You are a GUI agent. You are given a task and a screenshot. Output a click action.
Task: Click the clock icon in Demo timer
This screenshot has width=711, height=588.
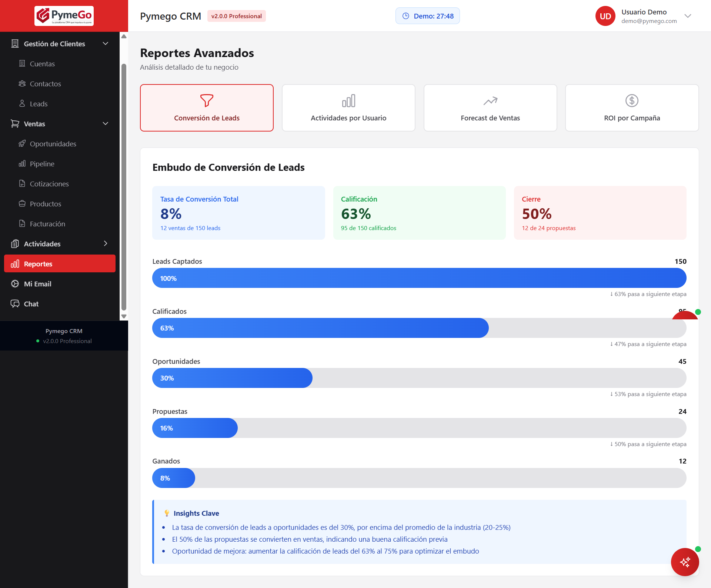click(x=406, y=16)
